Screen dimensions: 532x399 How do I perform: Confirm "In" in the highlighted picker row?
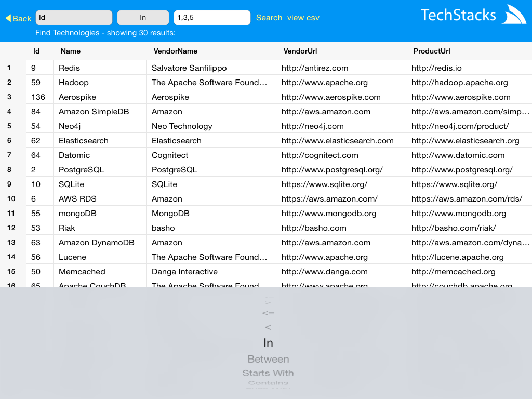268,343
